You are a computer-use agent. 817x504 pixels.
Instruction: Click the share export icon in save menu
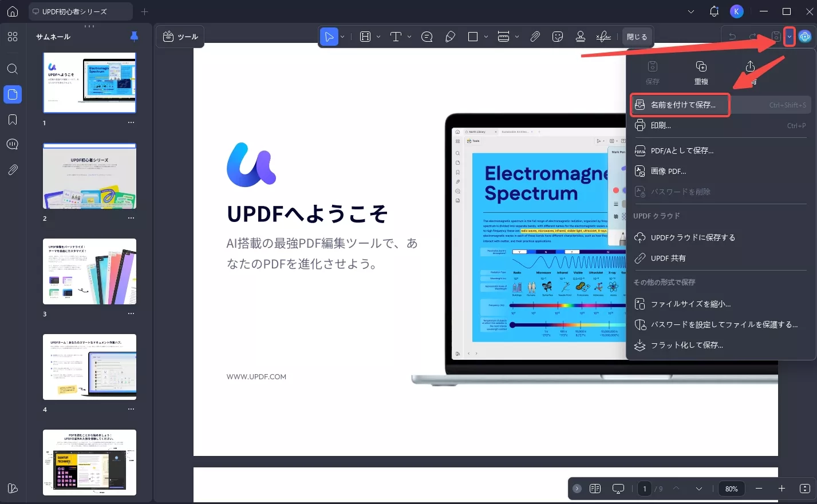(750, 67)
